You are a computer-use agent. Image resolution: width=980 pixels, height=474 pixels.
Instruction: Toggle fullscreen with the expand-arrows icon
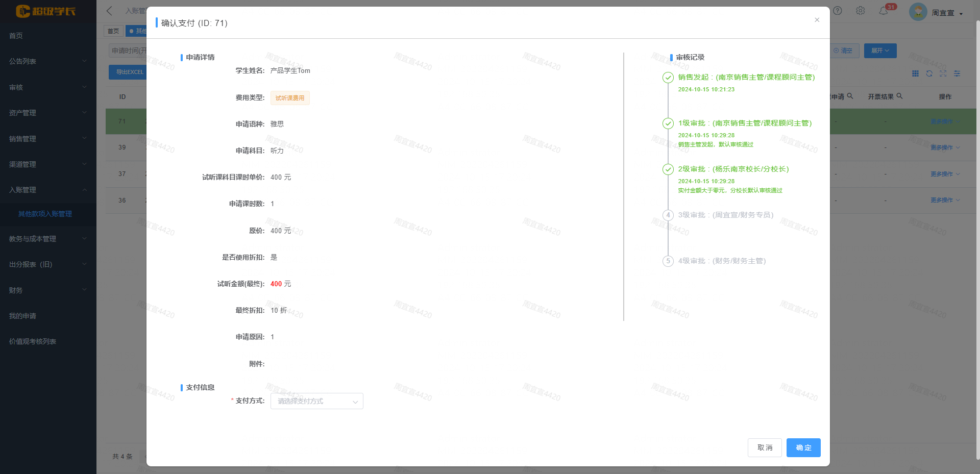(943, 73)
